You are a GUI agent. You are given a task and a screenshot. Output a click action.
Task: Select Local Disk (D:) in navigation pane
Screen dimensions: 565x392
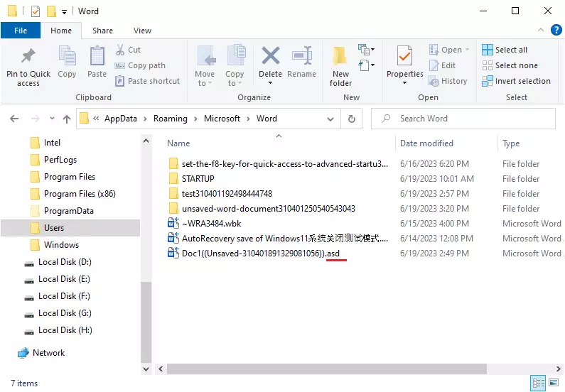(65, 262)
